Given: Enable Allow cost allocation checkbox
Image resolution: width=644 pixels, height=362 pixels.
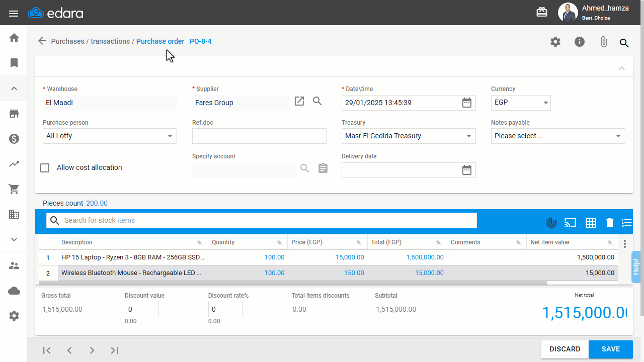Looking at the screenshot, I should click(45, 168).
